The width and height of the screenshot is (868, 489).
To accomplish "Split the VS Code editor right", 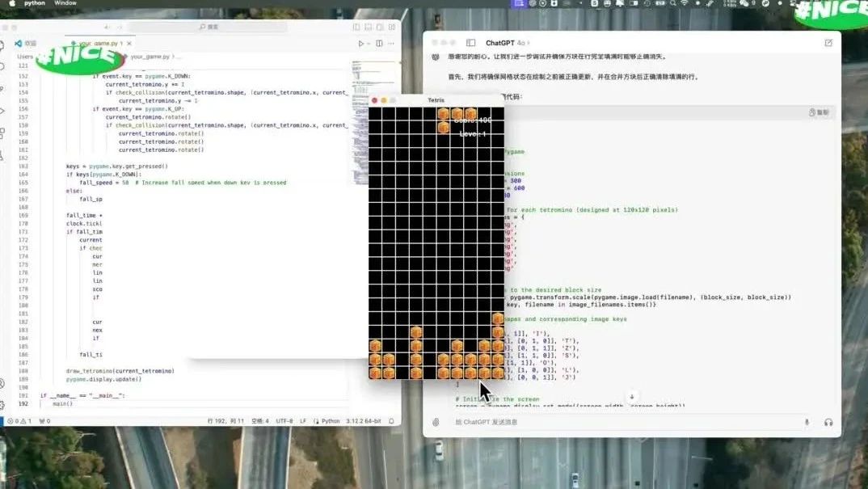I will (x=379, y=43).
